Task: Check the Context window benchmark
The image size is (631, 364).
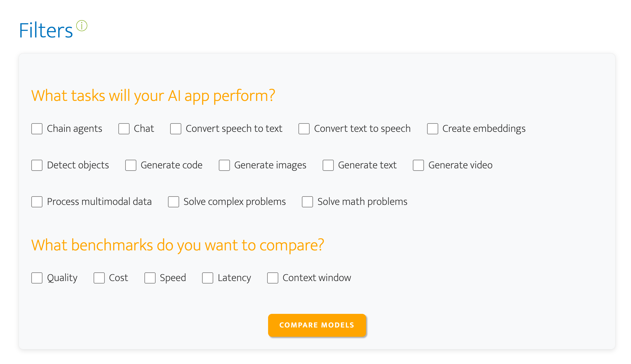Action: tap(273, 278)
